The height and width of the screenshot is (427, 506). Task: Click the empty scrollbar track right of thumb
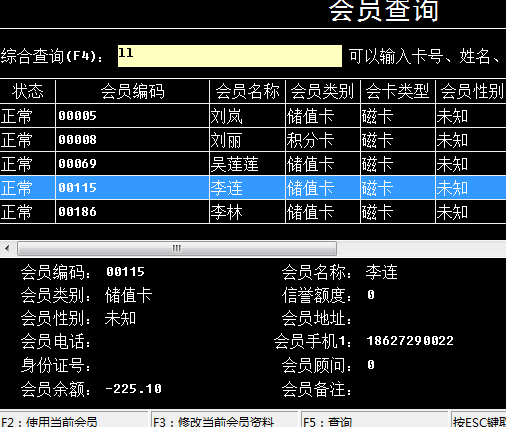point(421,248)
